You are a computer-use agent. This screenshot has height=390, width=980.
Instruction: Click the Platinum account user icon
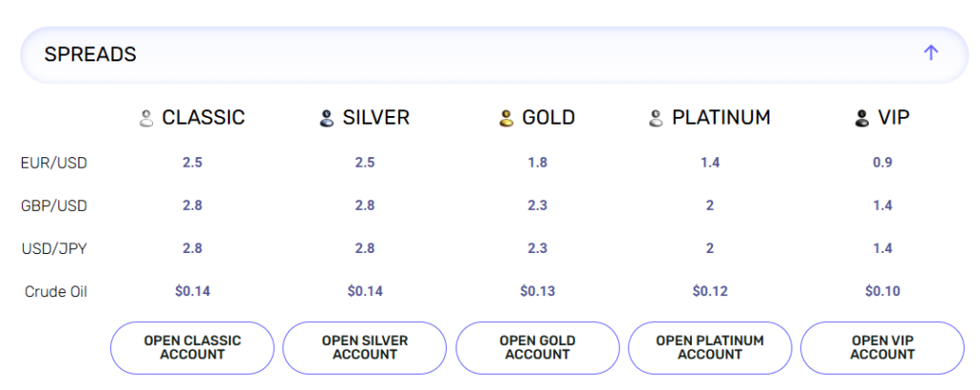click(x=656, y=119)
